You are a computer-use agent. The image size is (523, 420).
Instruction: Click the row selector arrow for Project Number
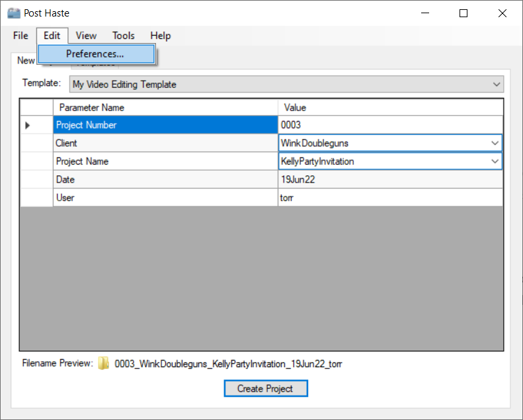[x=28, y=125]
